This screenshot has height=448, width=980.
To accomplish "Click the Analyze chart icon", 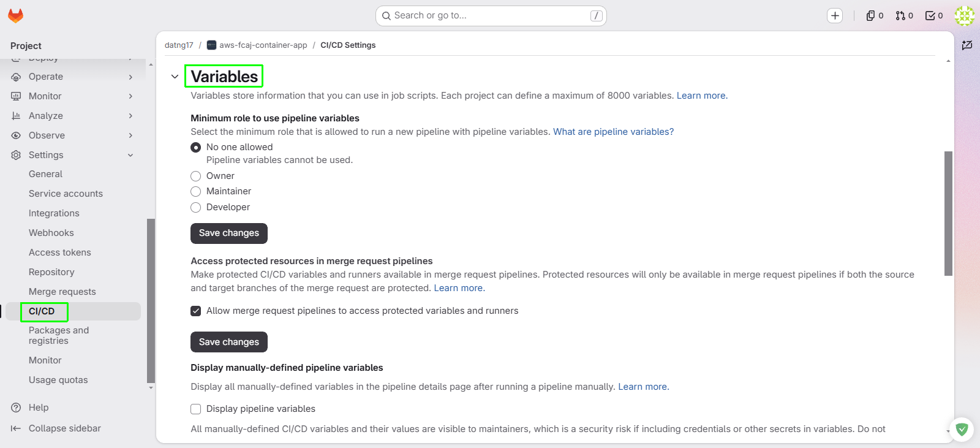I will pos(16,116).
